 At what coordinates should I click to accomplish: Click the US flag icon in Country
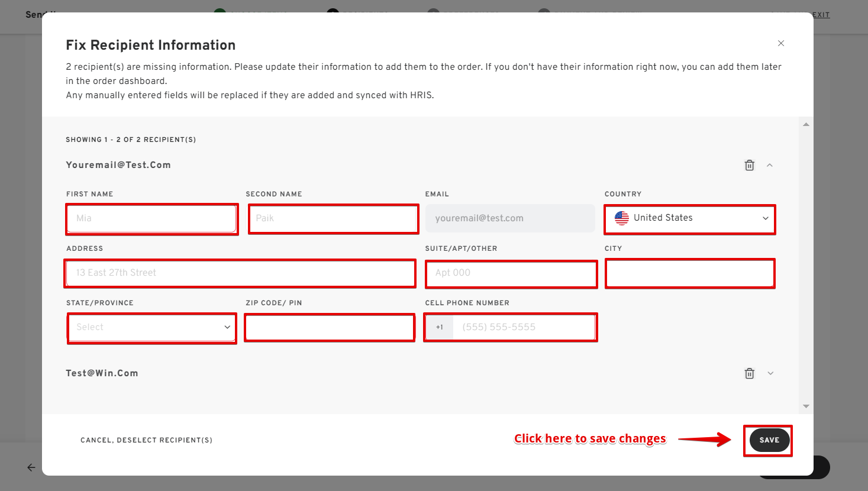pyautogui.click(x=621, y=218)
